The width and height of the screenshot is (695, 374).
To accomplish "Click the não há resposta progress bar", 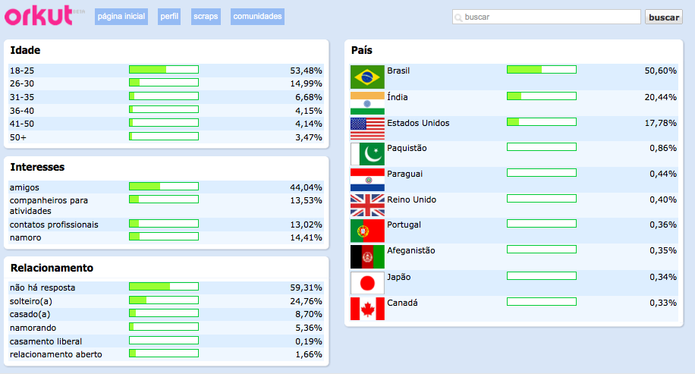I will click(x=164, y=287).
